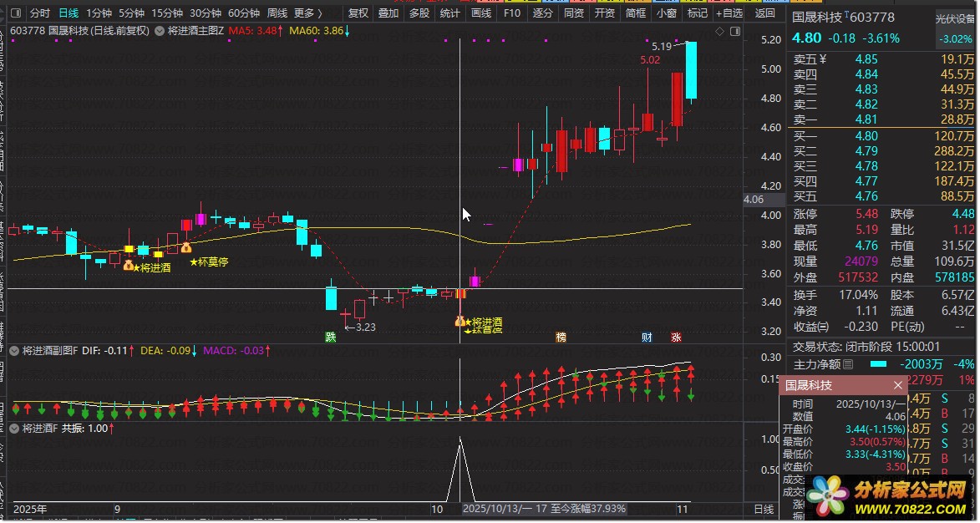This screenshot has height=523, width=980.
Task: Switch to 15分钟 period
Action: pyautogui.click(x=167, y=13)
